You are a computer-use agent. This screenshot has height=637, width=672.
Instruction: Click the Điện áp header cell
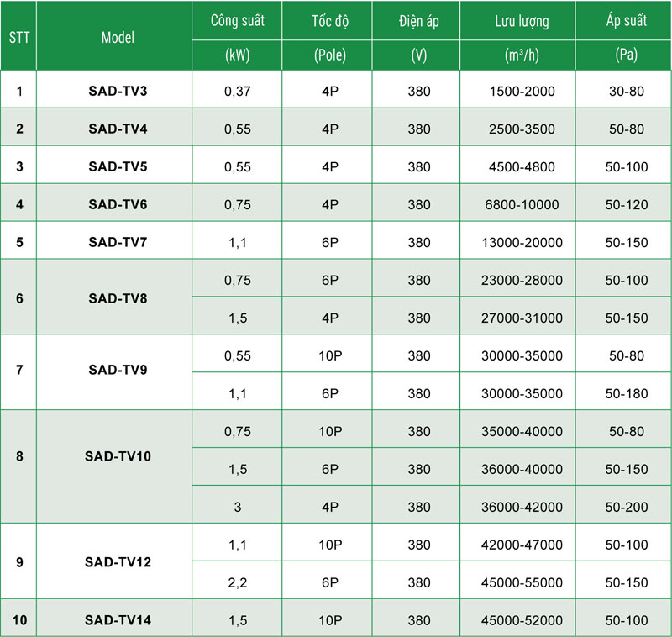418,21
